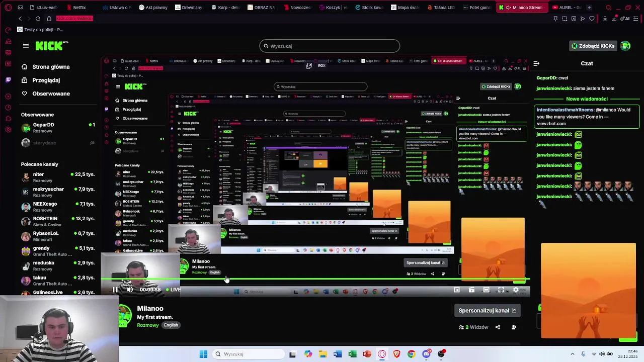This screenshot has height=362, width=644.
Task: Mute the stream player volume
Action: (130, 290)
